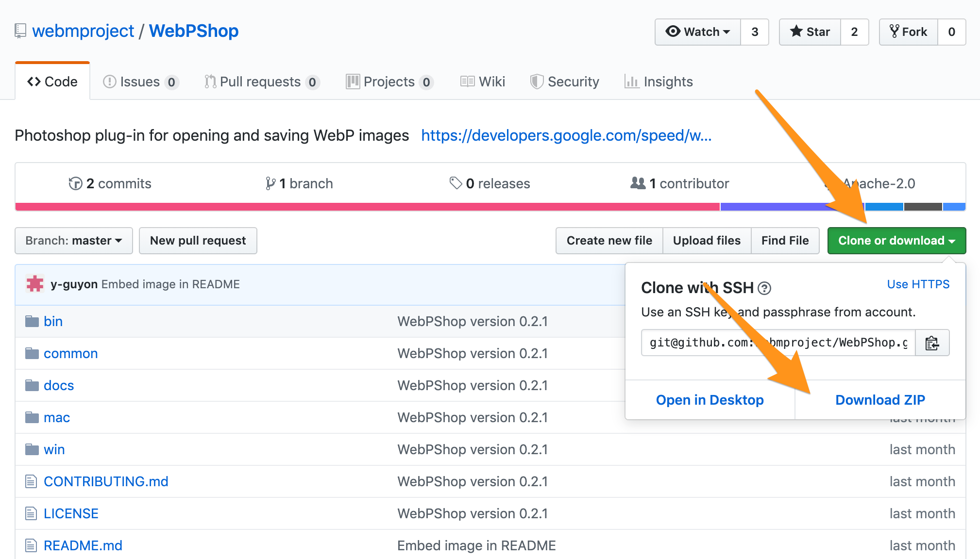Open the Insights tab
980x559 pixels.
click(x=659, y=82)
